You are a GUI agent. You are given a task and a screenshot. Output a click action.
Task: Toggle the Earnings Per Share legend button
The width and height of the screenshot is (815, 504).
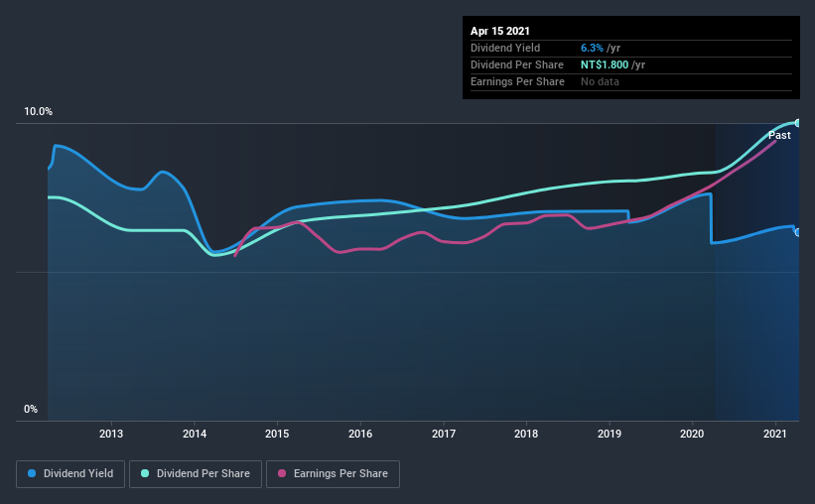pos(334,474)
